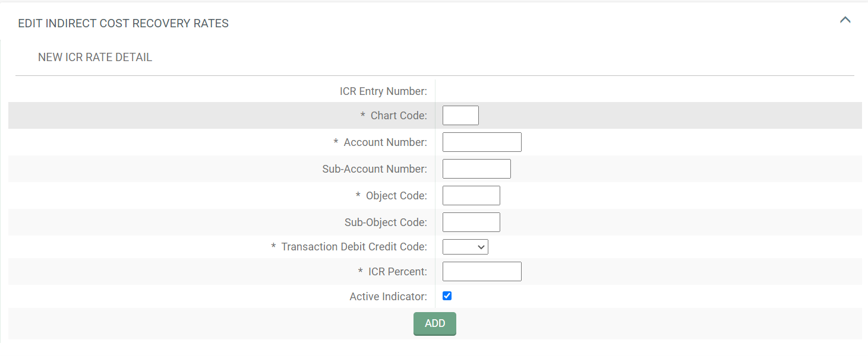868x356 pixels.
Task: Click into the Chart Code field
Action: [x=460, y=115]
